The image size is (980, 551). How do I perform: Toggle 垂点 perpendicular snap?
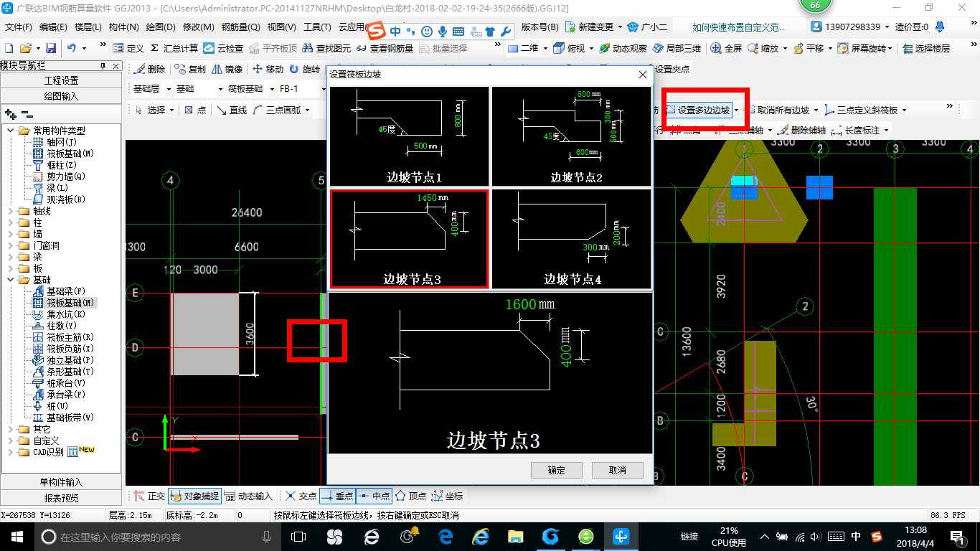click(337, 496)
